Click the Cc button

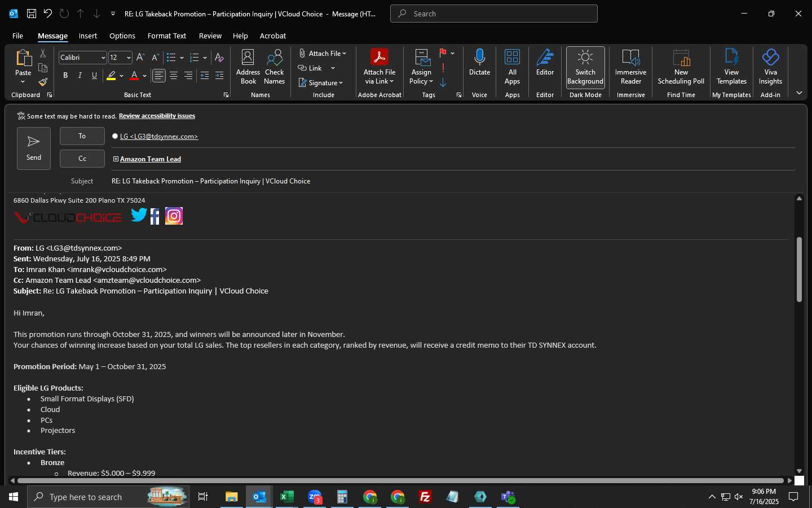click(82, 159)
